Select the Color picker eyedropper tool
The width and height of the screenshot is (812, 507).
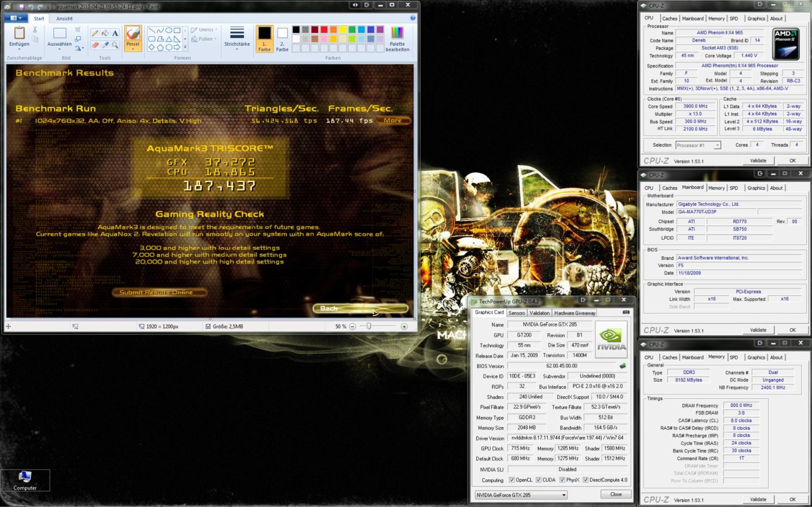click(x=105, y=45)
